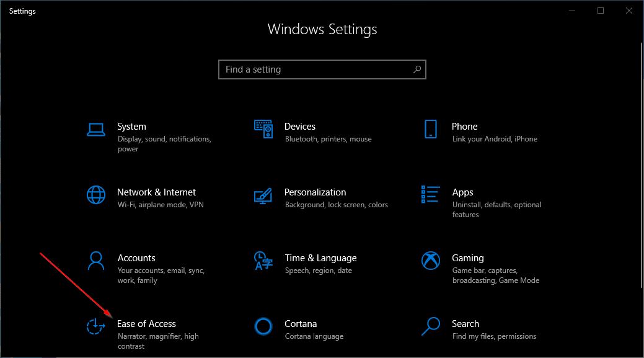This screenshot has height=358, width=644.
Task: Click 'Wi-Fi, airplane mode, VPN' text
Action: 161,205
